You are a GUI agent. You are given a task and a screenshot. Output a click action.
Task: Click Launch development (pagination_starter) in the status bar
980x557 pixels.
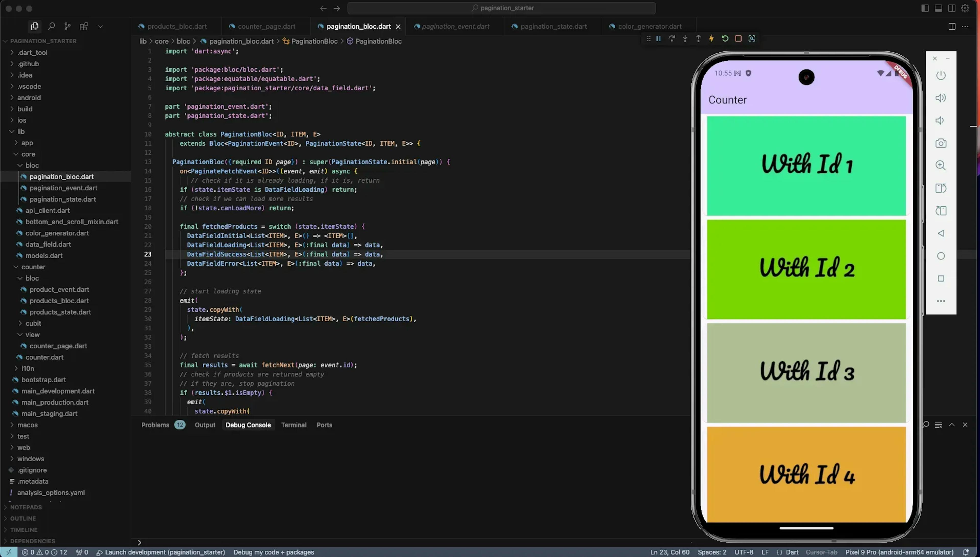tap(164, 552)
